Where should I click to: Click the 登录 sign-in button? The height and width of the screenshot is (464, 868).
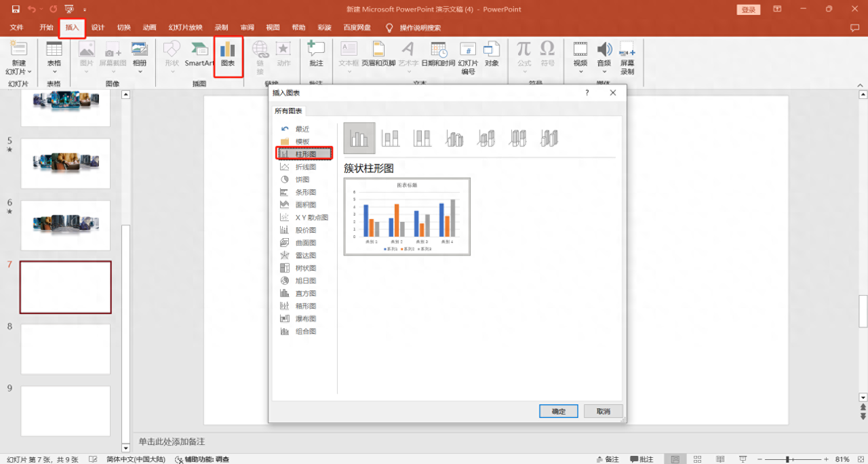pyautogui.click(x=748, y=9)
